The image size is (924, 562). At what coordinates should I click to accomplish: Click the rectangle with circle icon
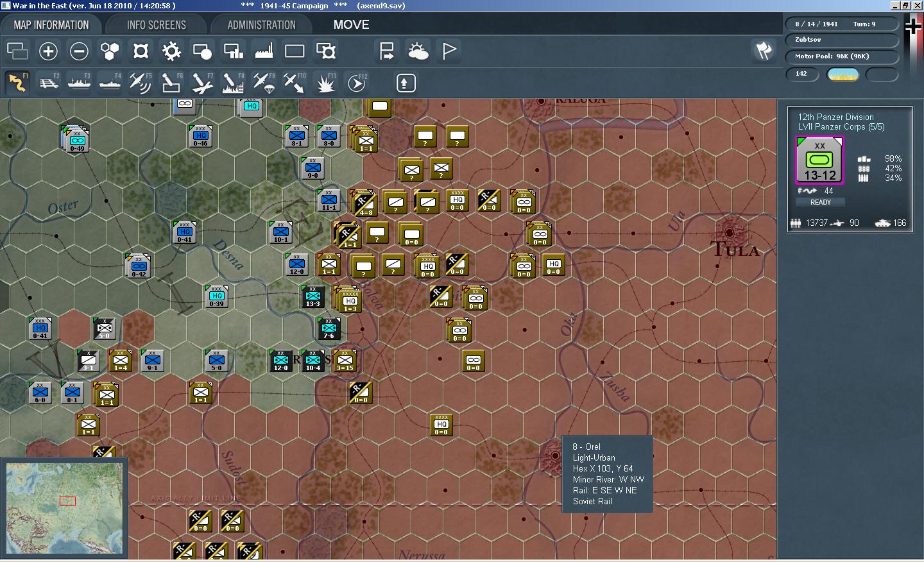pyautogui.click(x=202, y=51)
